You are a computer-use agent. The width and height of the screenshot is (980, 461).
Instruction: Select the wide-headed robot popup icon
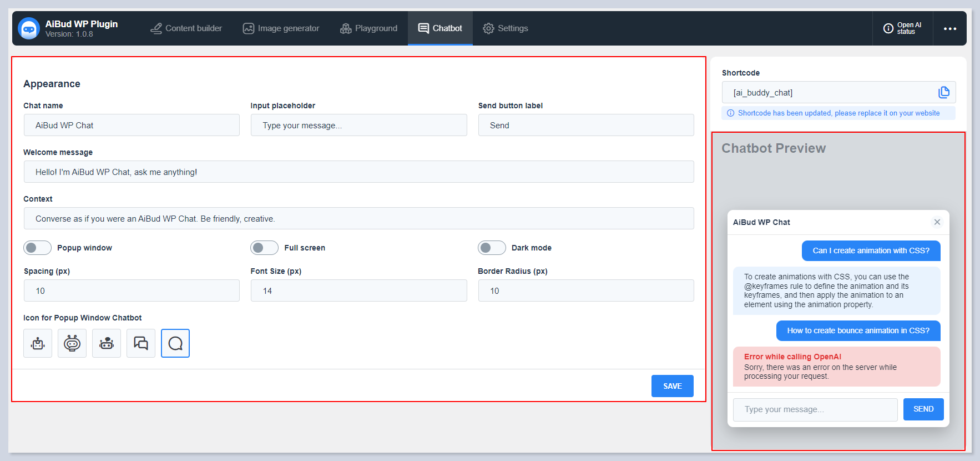click(x=107, y=343)
